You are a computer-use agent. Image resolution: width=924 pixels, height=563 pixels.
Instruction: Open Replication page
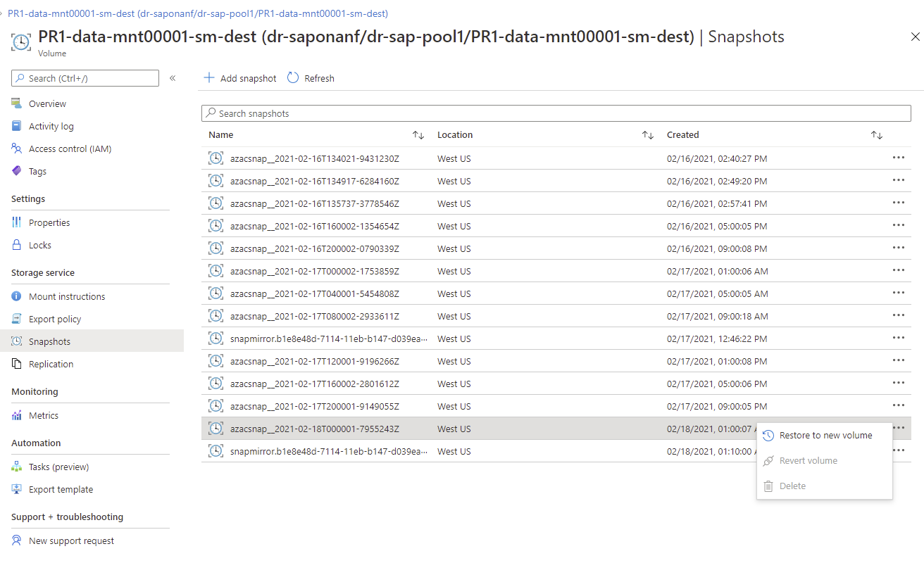coord(51,364)
